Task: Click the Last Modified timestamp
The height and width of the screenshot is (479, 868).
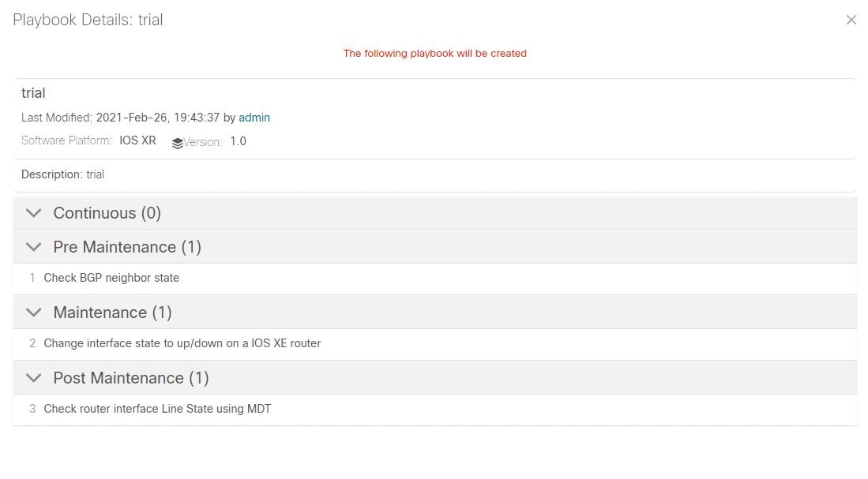Action: click(x=157, y=118)
